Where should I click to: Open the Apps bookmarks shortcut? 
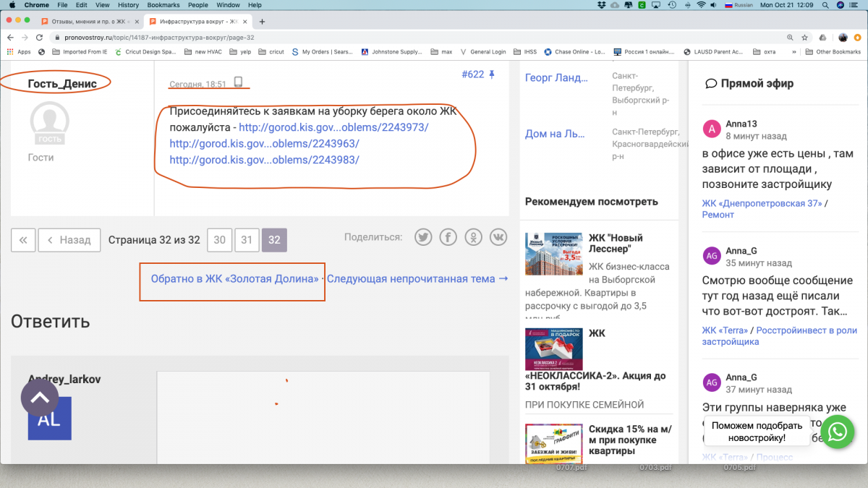(x=20, y=52)
